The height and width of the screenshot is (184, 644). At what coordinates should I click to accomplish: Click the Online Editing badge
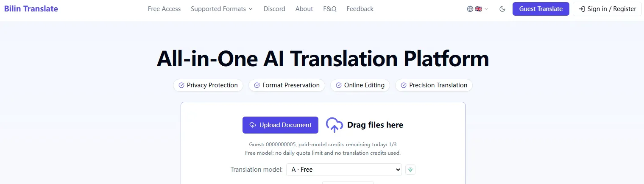(x=360, y=85)
